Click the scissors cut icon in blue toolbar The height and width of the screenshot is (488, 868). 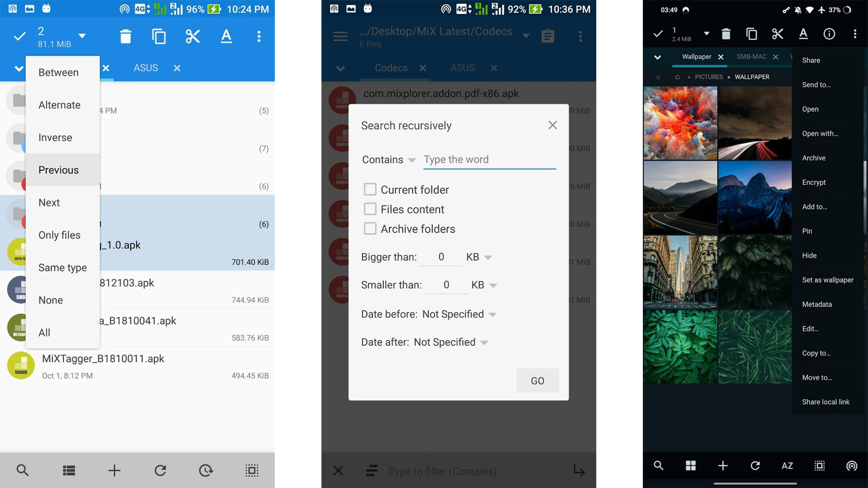[193, 36]
